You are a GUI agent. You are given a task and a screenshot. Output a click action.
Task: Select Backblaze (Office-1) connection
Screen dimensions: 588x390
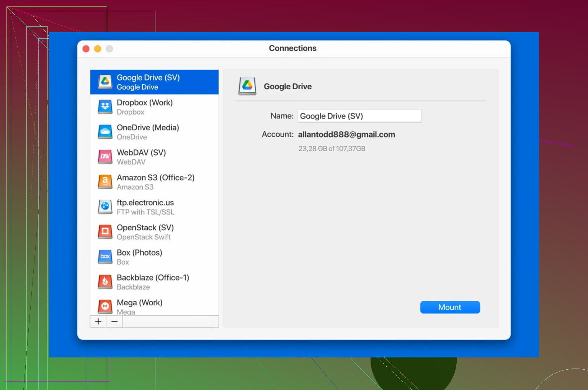154,282
